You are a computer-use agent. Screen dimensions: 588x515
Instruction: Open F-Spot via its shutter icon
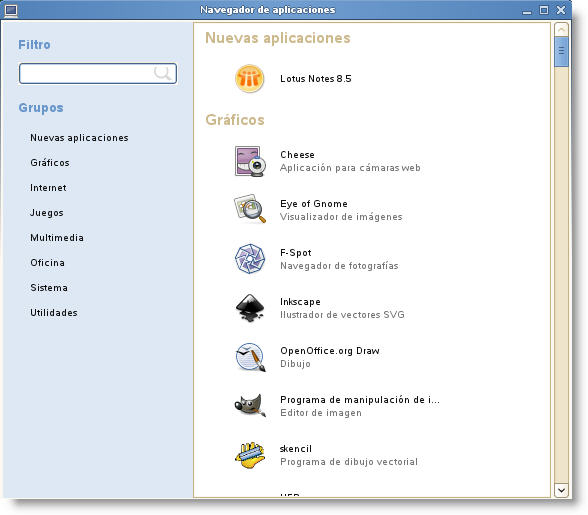point(250,259)
